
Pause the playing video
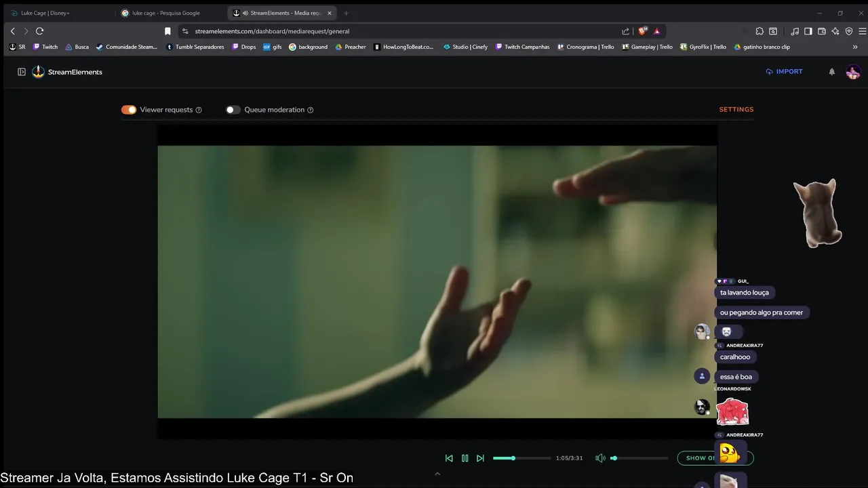click(x=465, y=458)
